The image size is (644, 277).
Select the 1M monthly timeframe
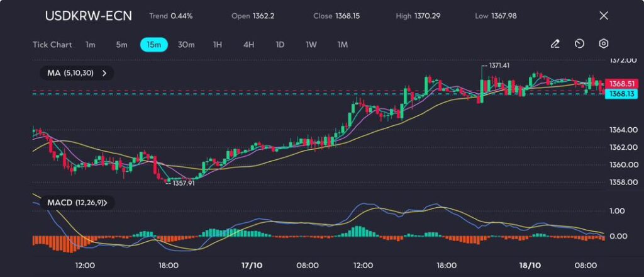click(x=343, y=45)
